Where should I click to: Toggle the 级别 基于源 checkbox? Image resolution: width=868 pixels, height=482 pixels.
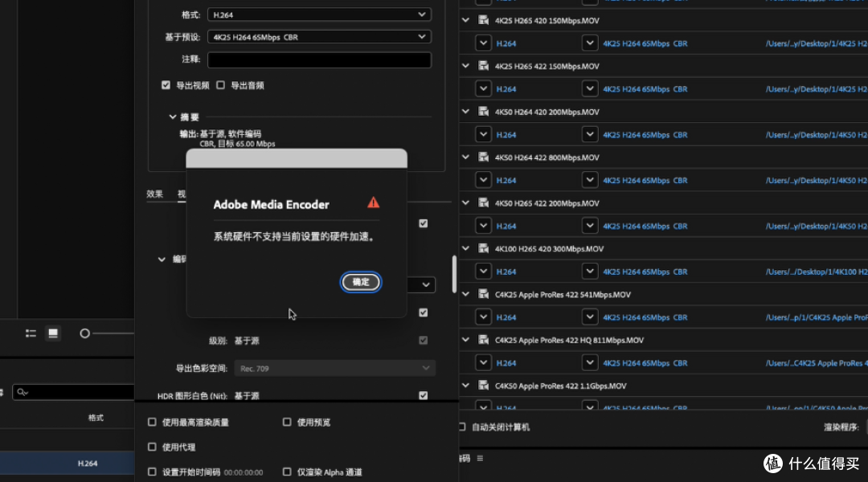click(424, 341)
